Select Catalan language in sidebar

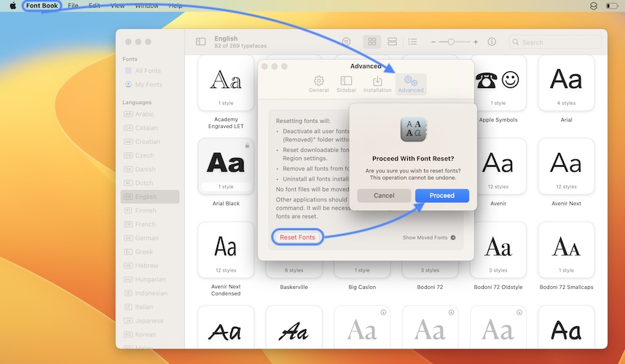(x=150, y=128)
